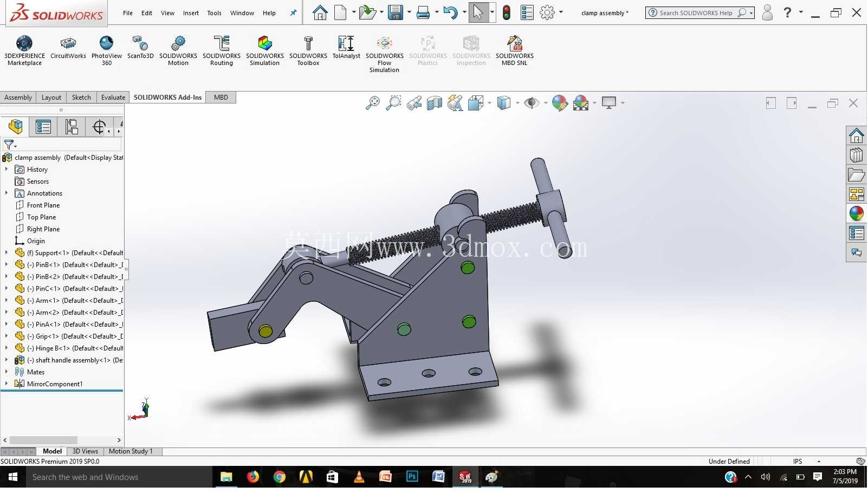Open the Hide/Show Items dropdown arrow

pyautogui.click(x=546, y=103)
